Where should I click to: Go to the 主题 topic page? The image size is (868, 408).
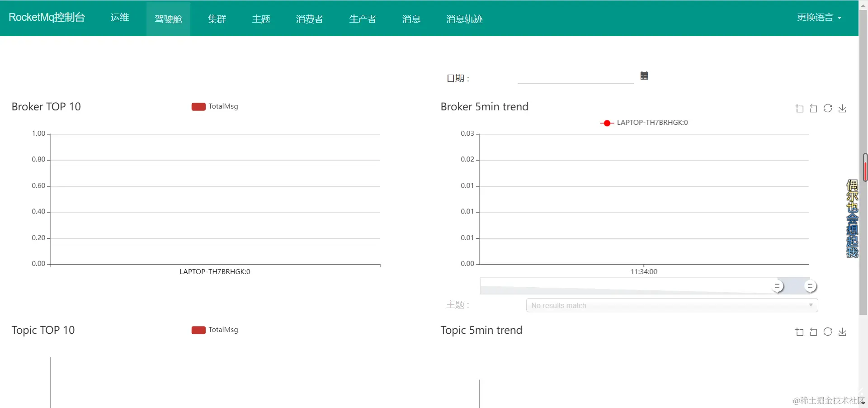pyautogui.click(x=261, y=19)
